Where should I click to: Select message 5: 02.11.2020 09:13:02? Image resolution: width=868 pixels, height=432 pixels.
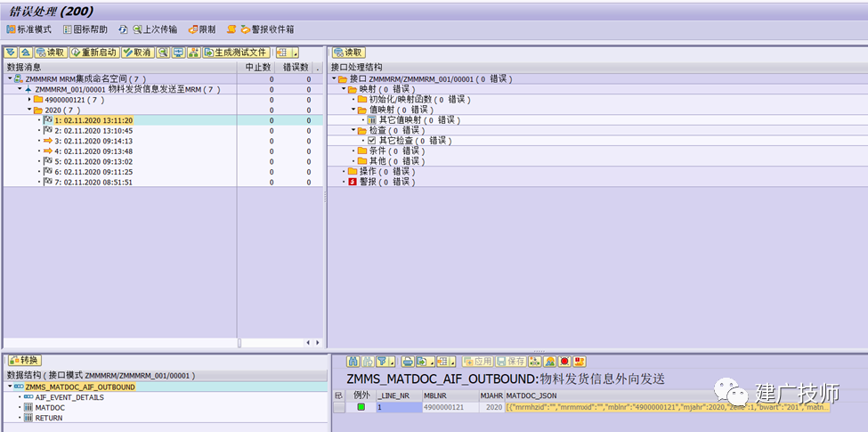tap(93, 162)
